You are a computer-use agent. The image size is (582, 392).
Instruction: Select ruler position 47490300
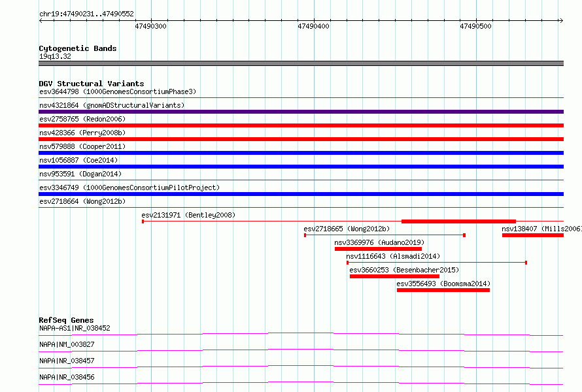coord(150,26)
